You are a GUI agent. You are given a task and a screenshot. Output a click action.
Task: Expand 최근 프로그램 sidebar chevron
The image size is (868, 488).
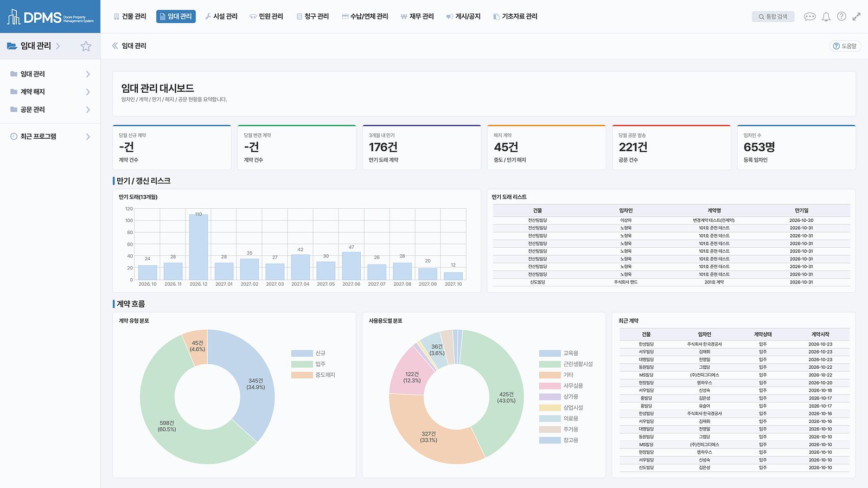(x=88, y=136)
